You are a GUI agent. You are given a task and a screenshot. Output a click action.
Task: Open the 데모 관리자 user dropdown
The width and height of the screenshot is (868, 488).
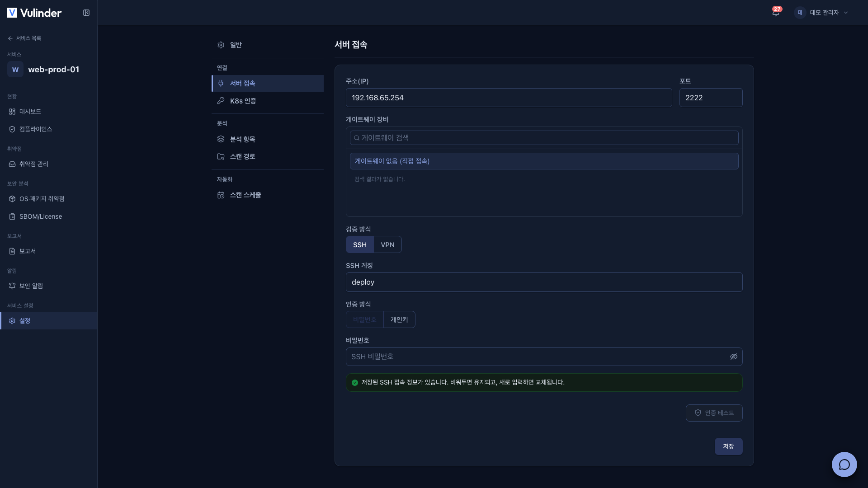click(822, 13)
